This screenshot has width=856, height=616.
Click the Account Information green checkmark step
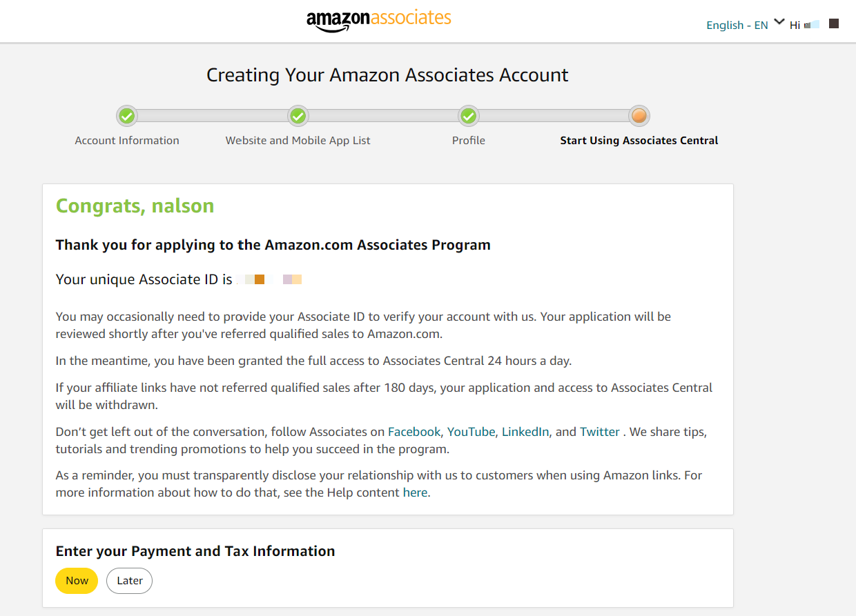[x=126, y=116]
